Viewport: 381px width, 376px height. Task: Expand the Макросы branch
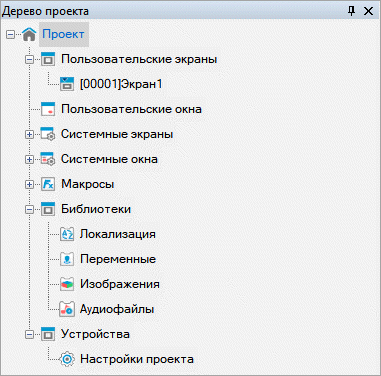coord(29,184)
